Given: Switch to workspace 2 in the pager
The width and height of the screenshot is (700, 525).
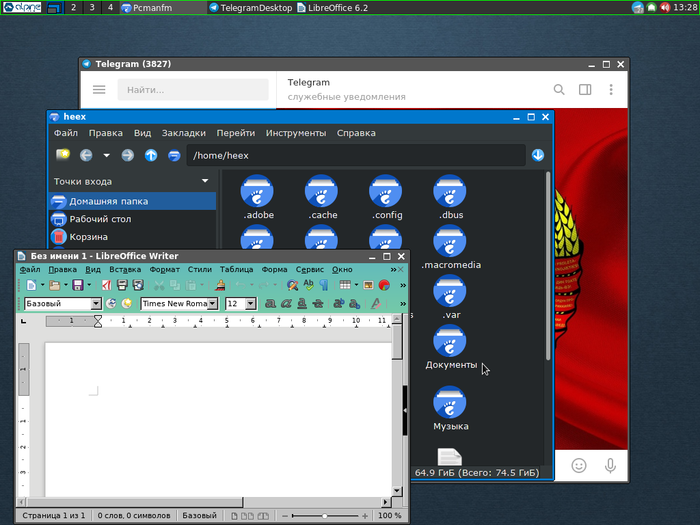Looking at the screenshot, I should click(x=74, y=8).
